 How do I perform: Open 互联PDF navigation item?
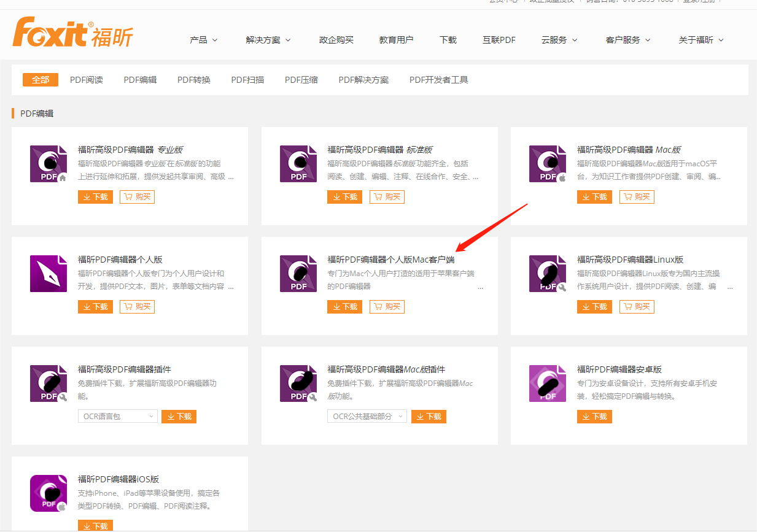tap(499, 40)
